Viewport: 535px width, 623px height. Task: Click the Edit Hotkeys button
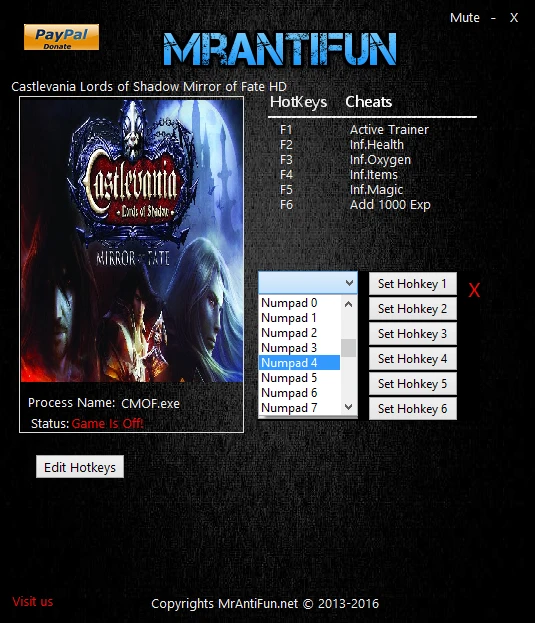80,467
